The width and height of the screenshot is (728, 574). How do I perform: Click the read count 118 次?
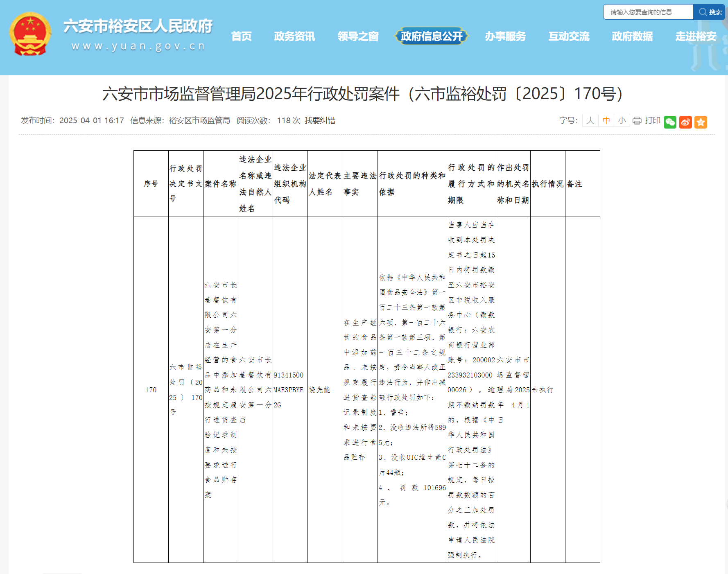click(x=289, y=120)
